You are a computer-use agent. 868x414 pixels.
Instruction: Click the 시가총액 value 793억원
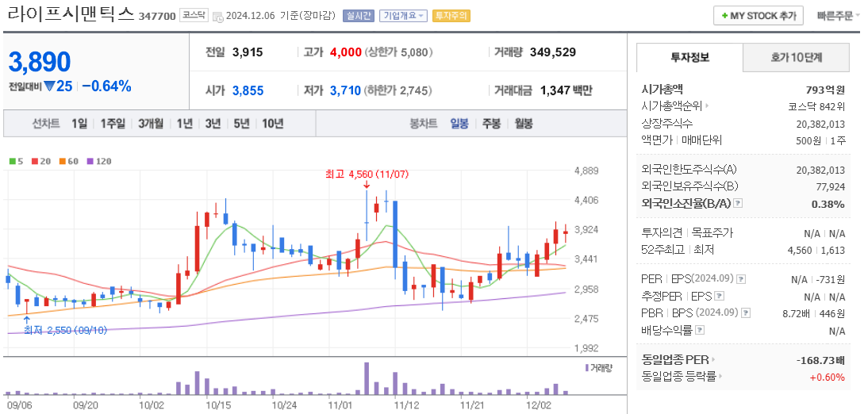point(825,89)
